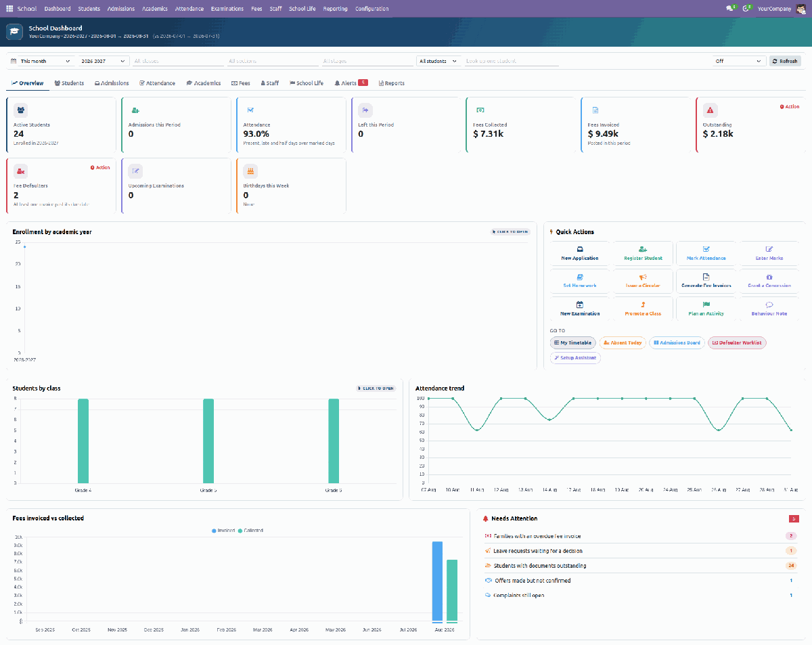
Task: Click Issue a Circular quick action
Action: click(643, 281)
